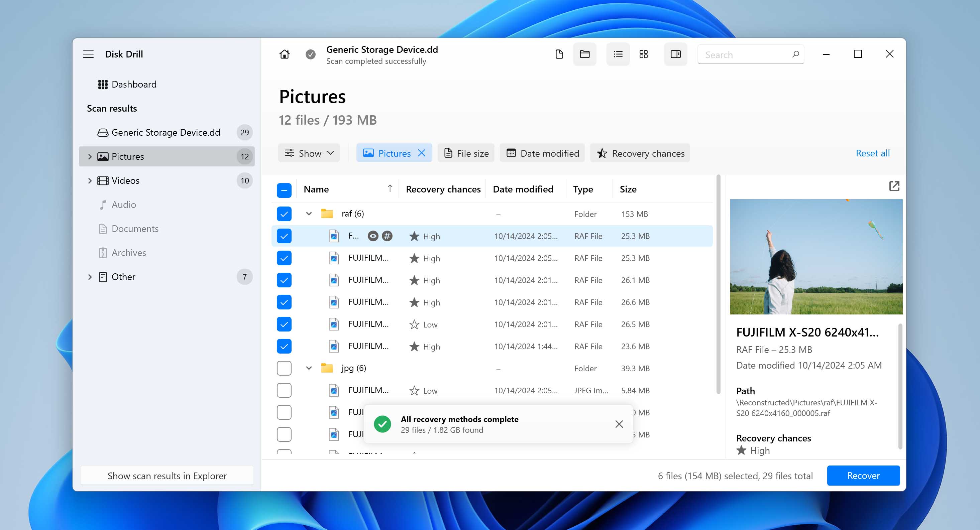Click the Recover button
Image resolution: width=980 pixels, height=530 pixels.
[x=863, y=476]
